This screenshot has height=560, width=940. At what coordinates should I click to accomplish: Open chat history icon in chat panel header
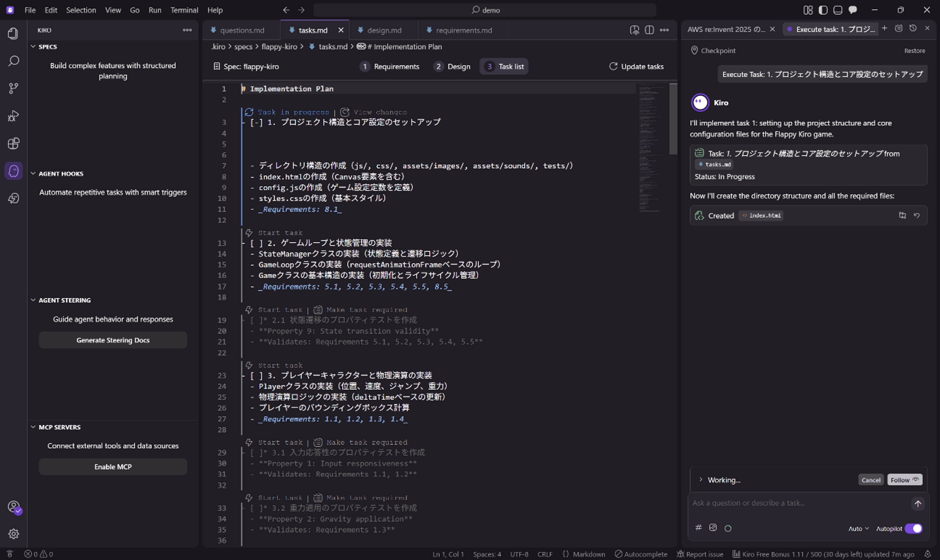(x=913, y=29)
